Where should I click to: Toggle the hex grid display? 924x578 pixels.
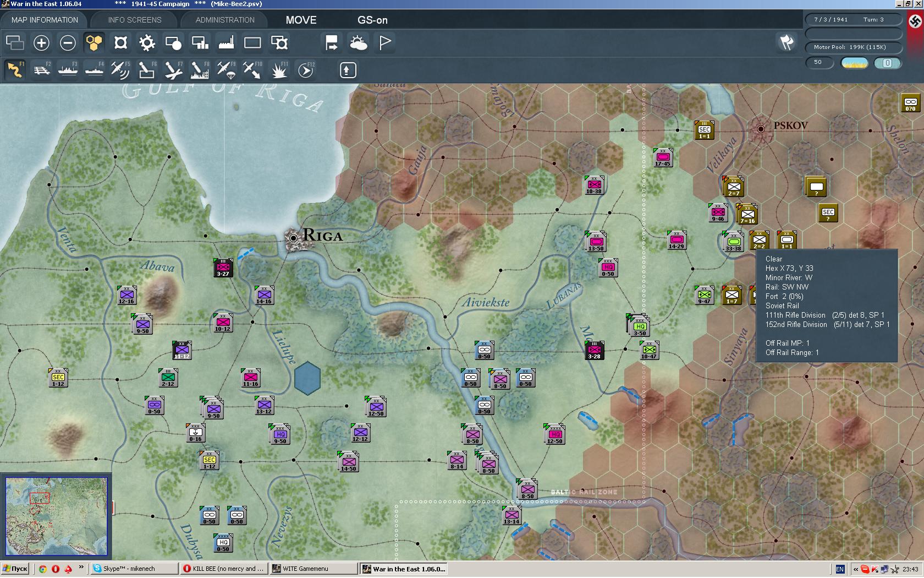94,42
